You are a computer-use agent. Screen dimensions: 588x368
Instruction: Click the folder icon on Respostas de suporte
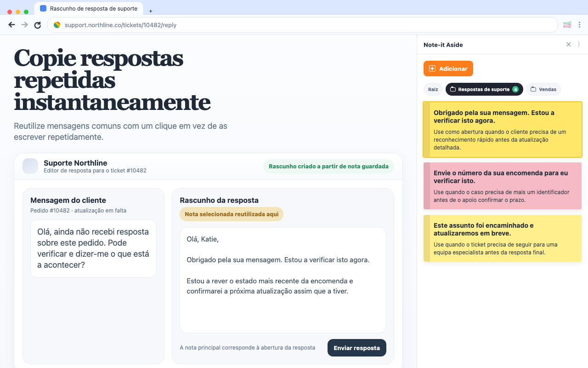[x=452, y=89]
